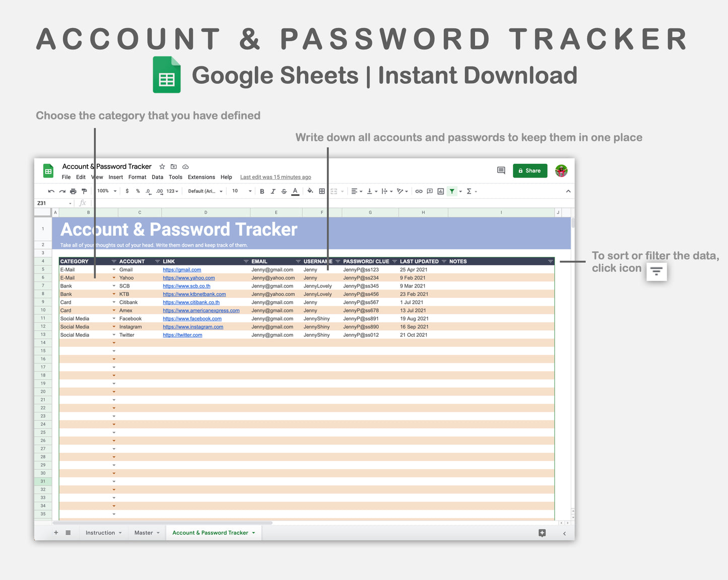Viewport: 728px width, 580px height.
Task: Click the Undo icon
Action: 51,191
